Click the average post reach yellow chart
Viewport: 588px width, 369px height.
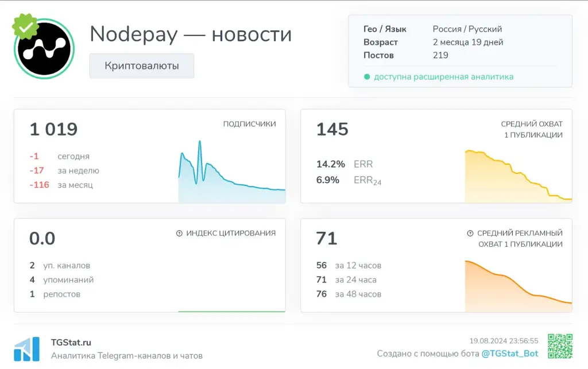click(519, 176)
